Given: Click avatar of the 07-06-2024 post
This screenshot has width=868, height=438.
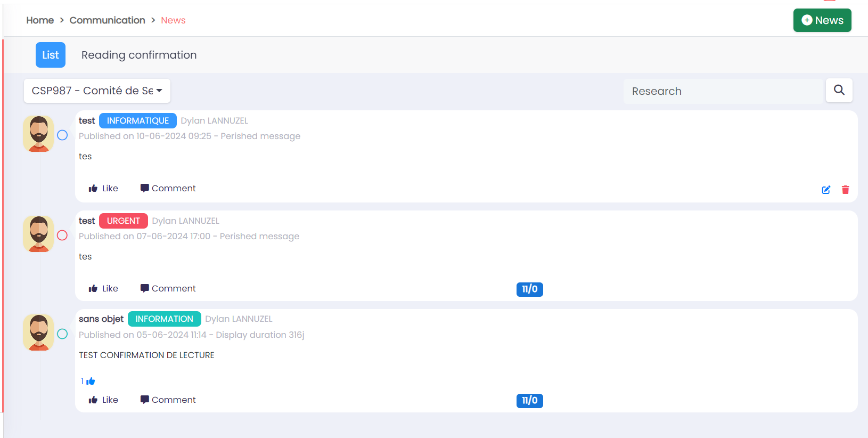Looking at the screenshot, I should [38, 234].
